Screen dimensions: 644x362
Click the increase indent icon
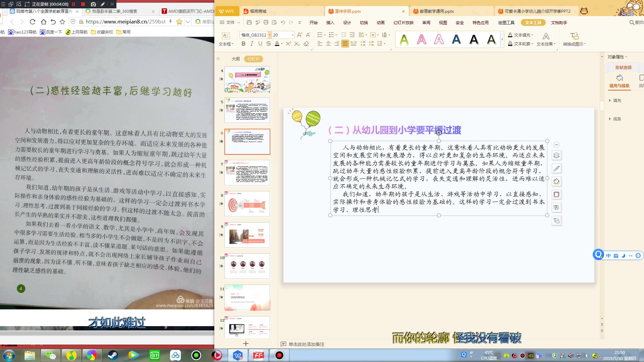352,35
